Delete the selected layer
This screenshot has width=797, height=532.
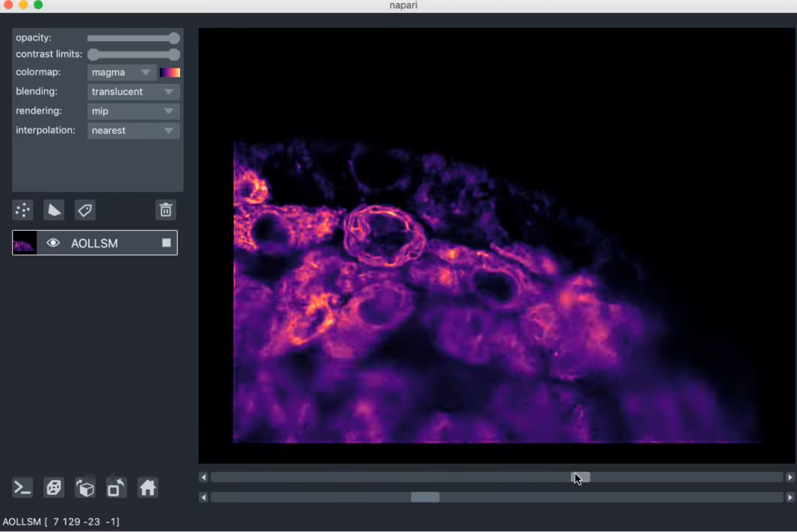click(x=166, y=210)
